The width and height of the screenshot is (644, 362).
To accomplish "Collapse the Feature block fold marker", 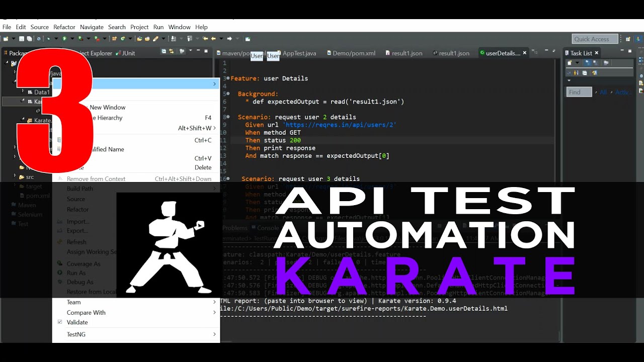I will (227, 78).
